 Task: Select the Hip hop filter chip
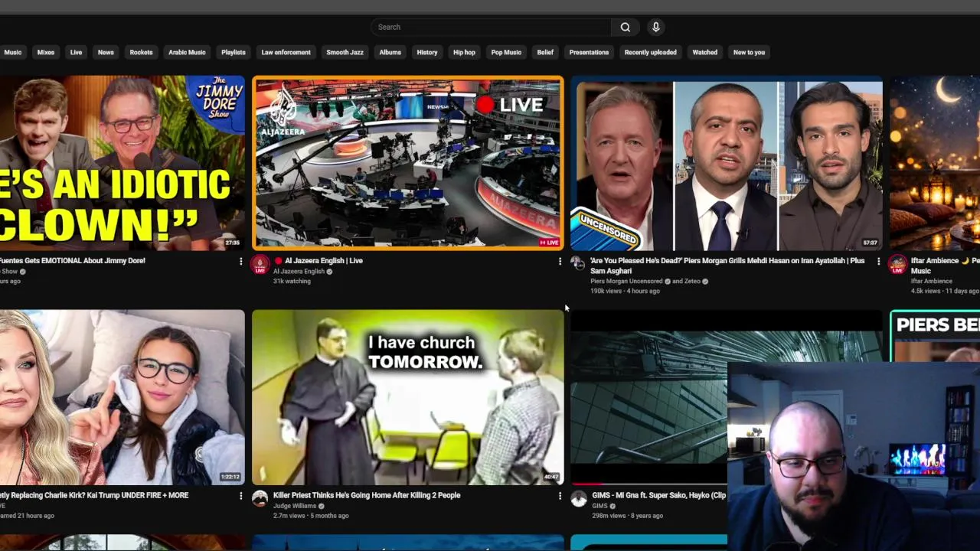tap(464, 52)
